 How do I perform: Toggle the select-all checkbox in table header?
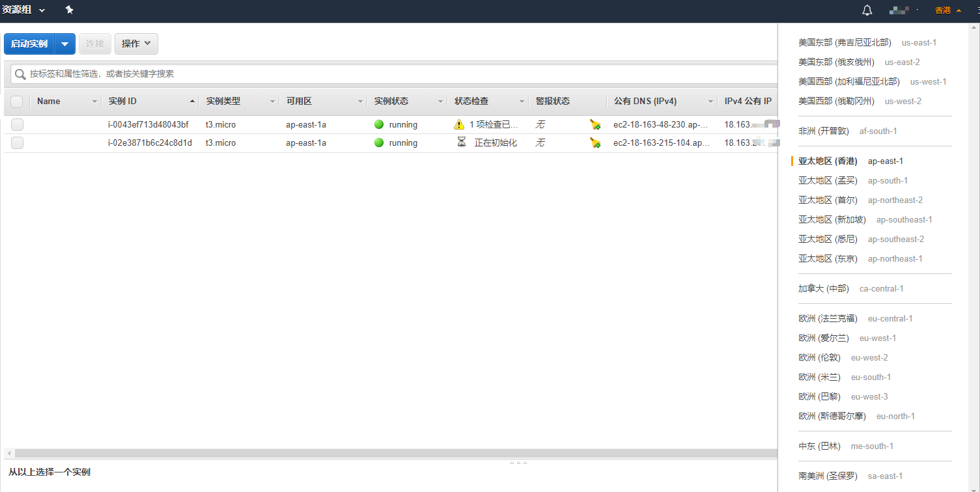tap(17, 102)
